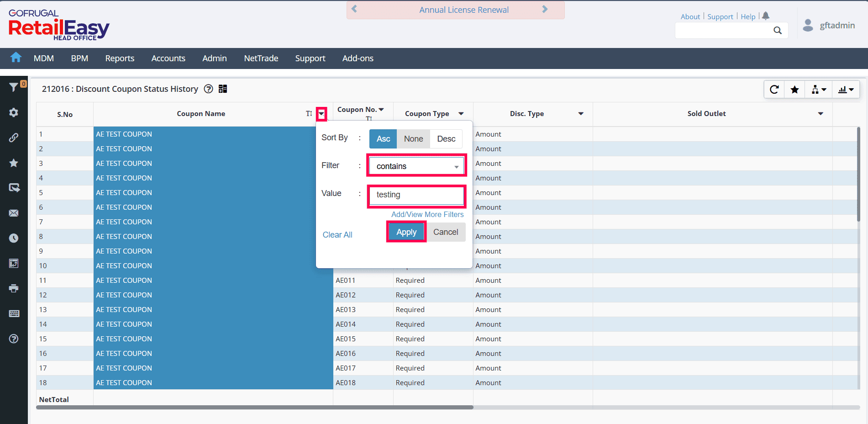Click the text sort icon under Coupon No.

[369, 118]
